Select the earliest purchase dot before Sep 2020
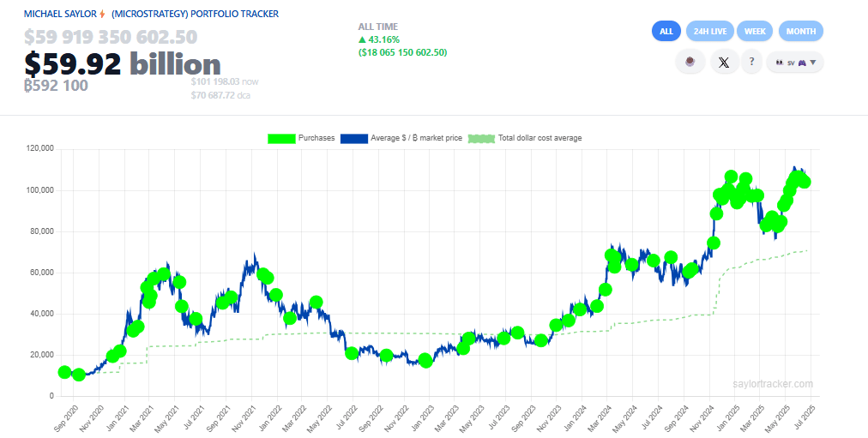Image resolution: width=868 pixels, height=438 pixels. coord(64,372)
